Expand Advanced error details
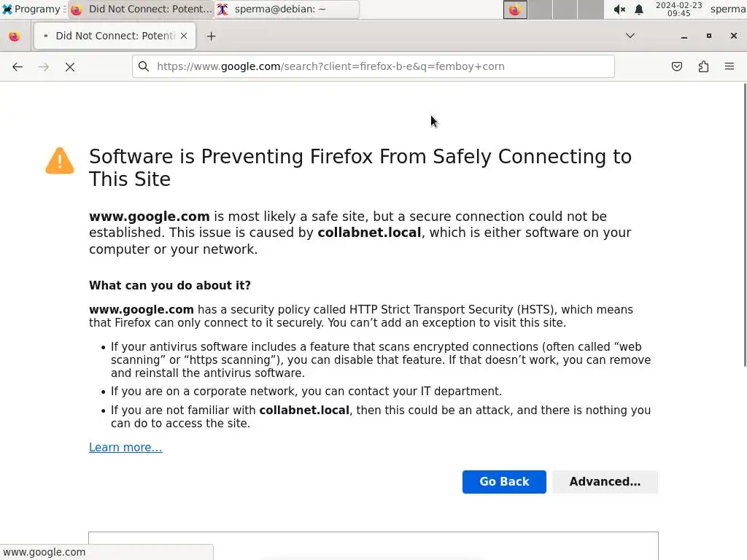The image size is (747, 560). point(605,482)
